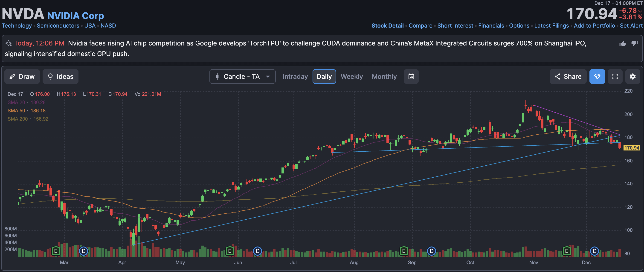Click the thumbs up icon on news

pyautogui.click(x=622, y=44)
